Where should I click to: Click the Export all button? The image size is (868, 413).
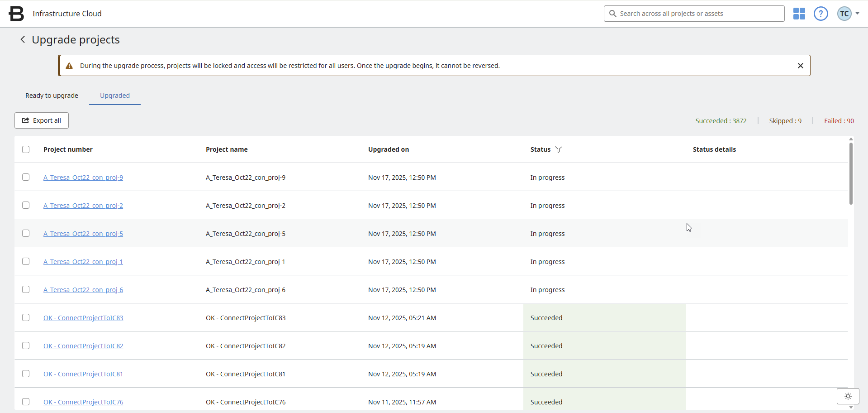(42, 120)
